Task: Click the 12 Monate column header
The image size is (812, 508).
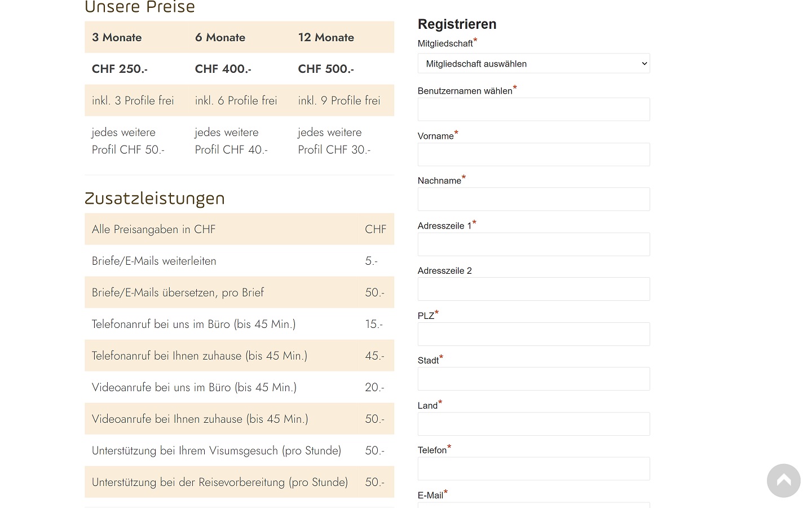Action: click(326, 37)
